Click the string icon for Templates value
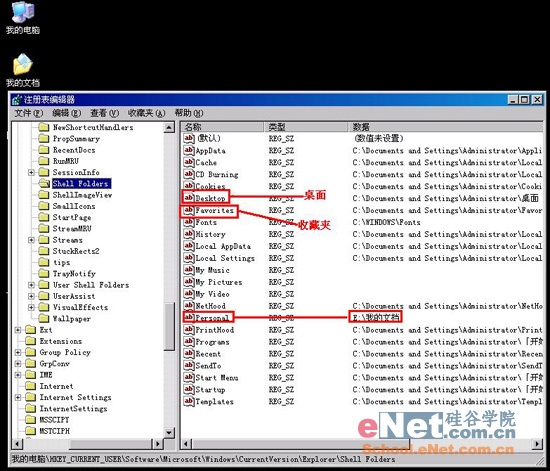The width and height of the screenshot is (550, 471). pos(189,402)
